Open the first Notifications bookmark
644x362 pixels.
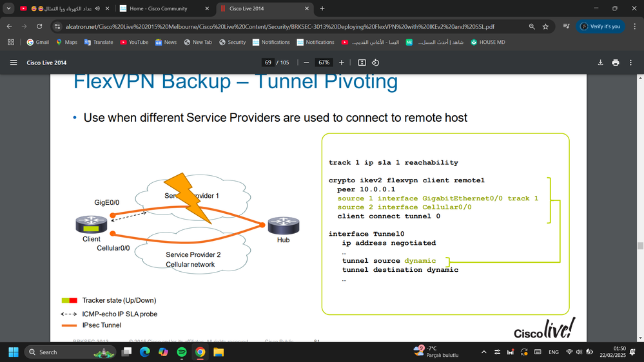coord(271,42)
